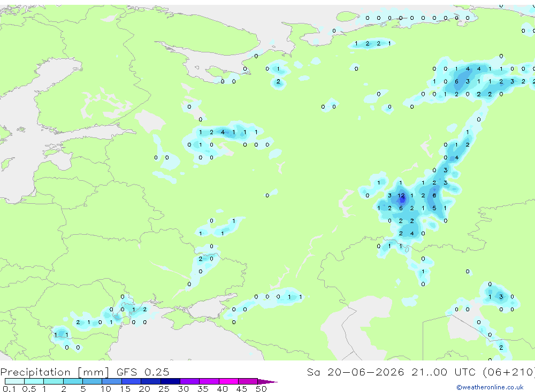Select the legend swatch between 10 and 15
The image size is (535, 392).
pos(112,381)
